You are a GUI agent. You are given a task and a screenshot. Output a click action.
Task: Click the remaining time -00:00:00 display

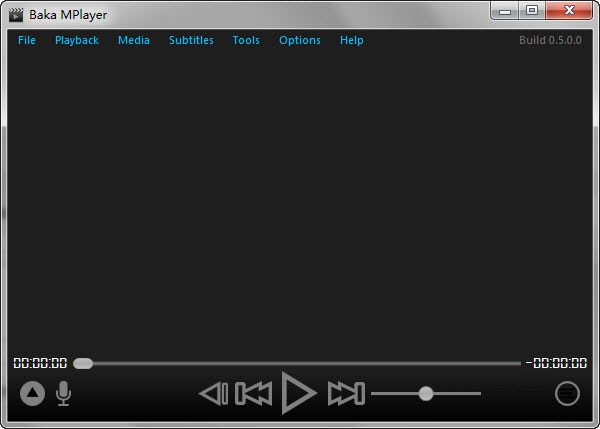(x=556, y=363)
